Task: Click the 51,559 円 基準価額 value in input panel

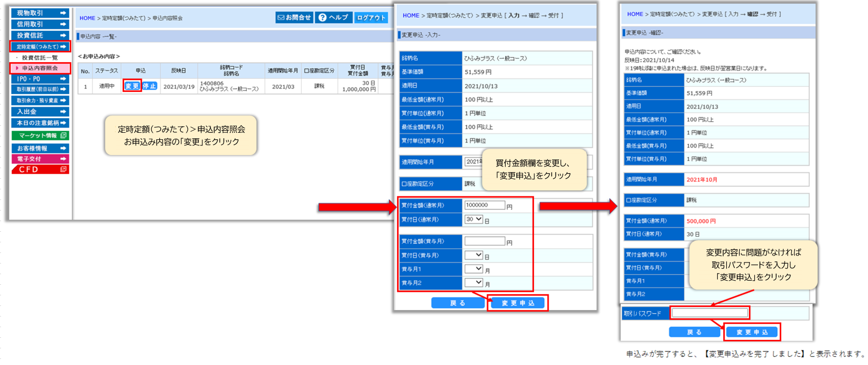Action: pos(478,72)
